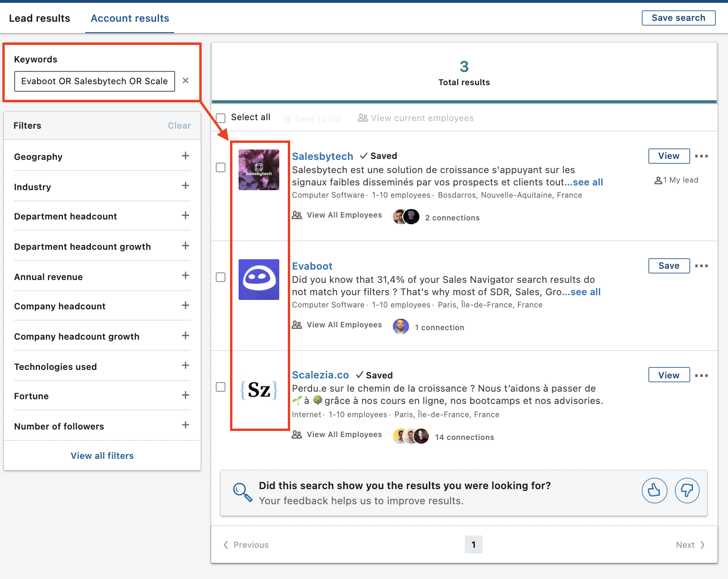This screenshot has width=728, height=579.
Task: Click the Save search button
Action: (x=678, y=18)
